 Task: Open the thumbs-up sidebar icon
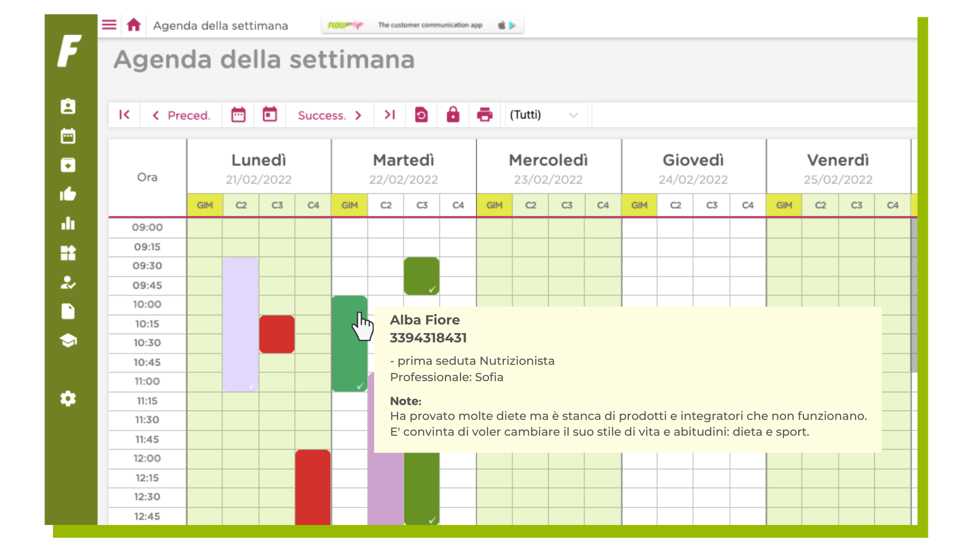68,194
